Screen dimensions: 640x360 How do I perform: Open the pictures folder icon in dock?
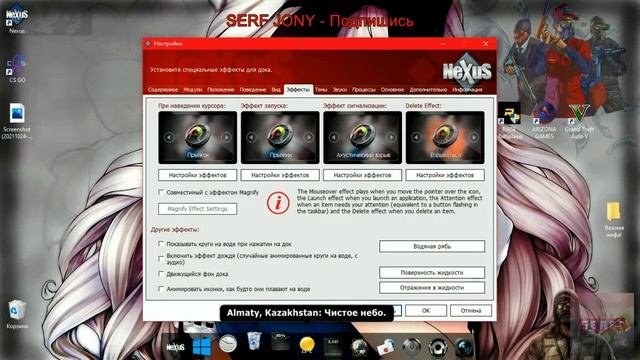tap(386, 347)
